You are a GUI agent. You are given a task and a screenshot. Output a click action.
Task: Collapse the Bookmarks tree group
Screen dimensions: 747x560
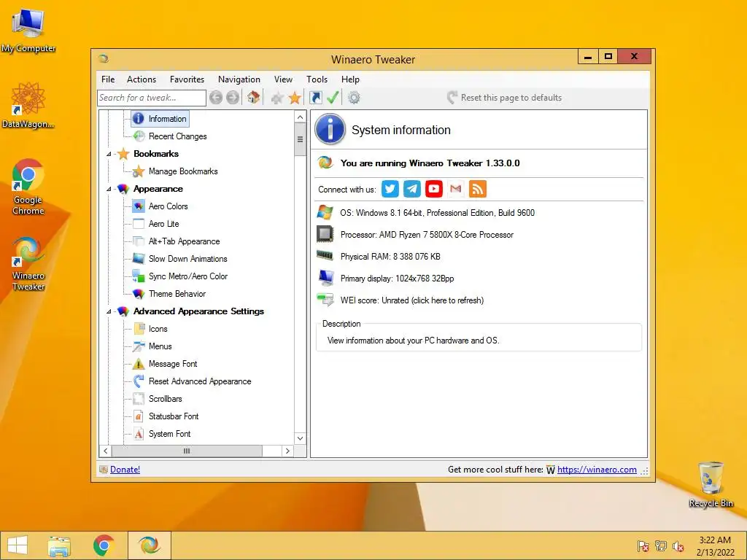coord(109,154)
